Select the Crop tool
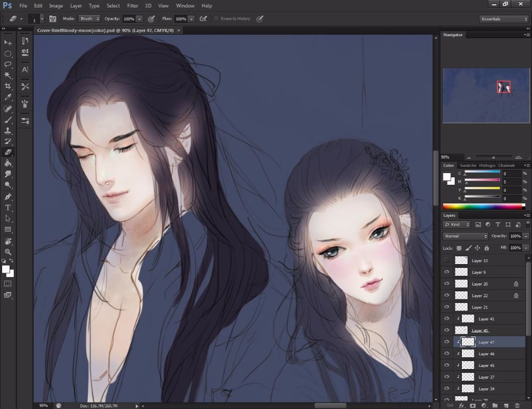The height and width of the screenshot is (409, 532). click(8, 86)
